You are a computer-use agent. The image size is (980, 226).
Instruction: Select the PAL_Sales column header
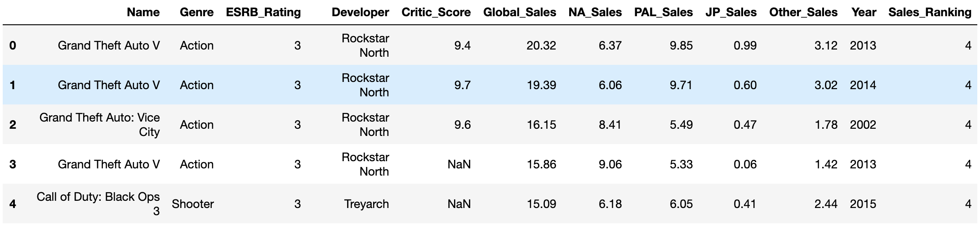point(664,13)
